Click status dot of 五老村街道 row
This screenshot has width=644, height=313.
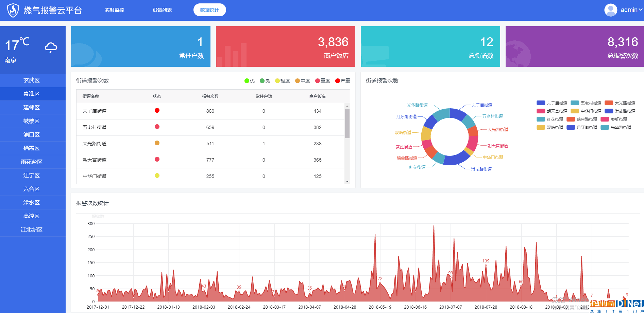(157, 127)
